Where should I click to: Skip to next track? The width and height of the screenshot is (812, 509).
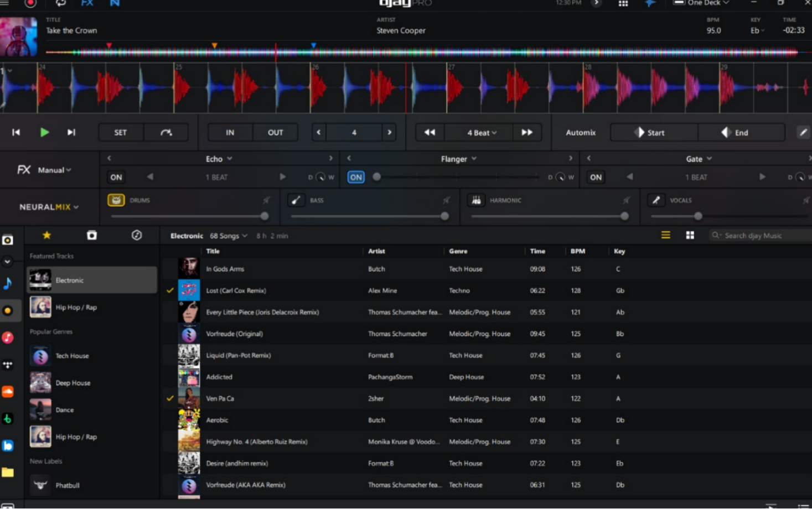[71, 132]
